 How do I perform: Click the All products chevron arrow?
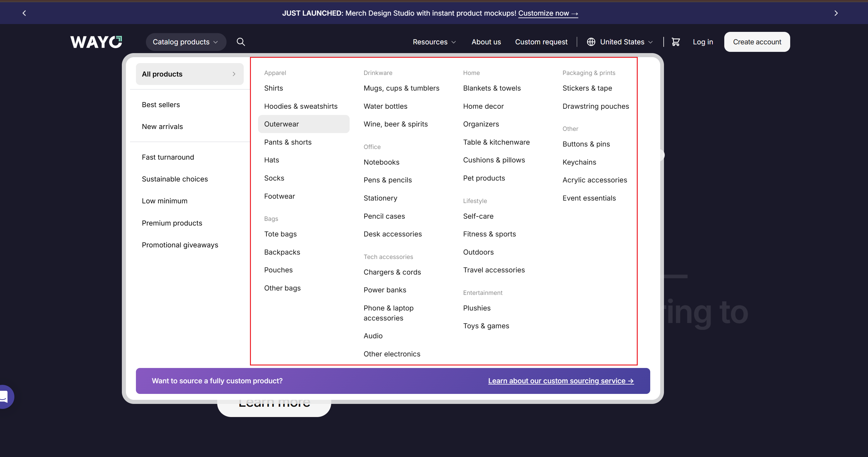234,74
